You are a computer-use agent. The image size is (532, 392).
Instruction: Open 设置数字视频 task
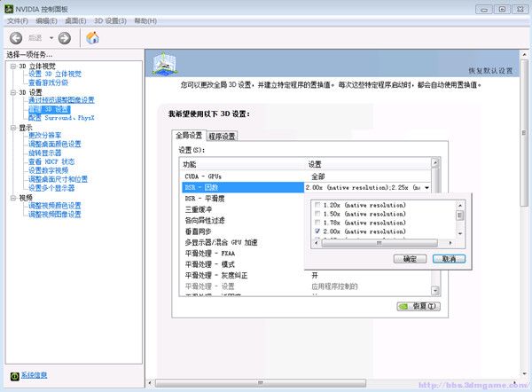point(48,170)
